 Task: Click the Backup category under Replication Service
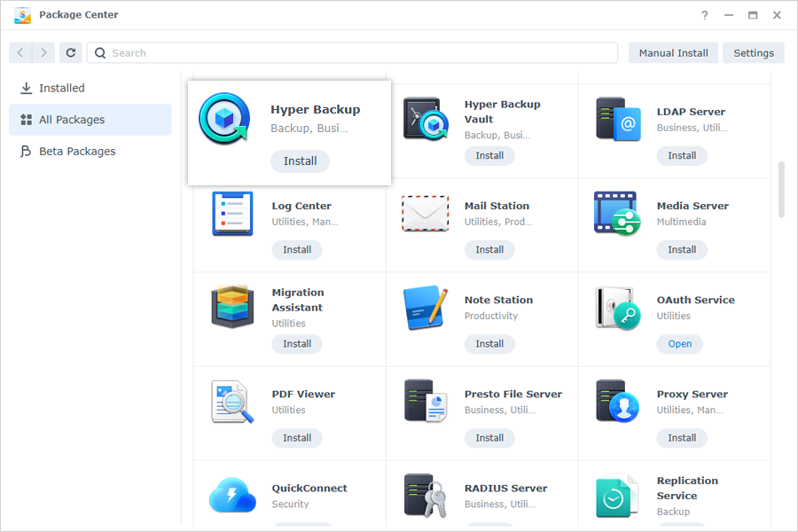click(673, 512)
